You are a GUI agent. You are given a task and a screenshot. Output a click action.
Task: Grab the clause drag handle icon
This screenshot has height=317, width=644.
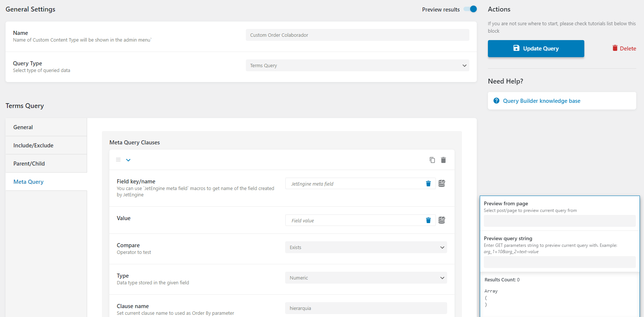(118, 160)
